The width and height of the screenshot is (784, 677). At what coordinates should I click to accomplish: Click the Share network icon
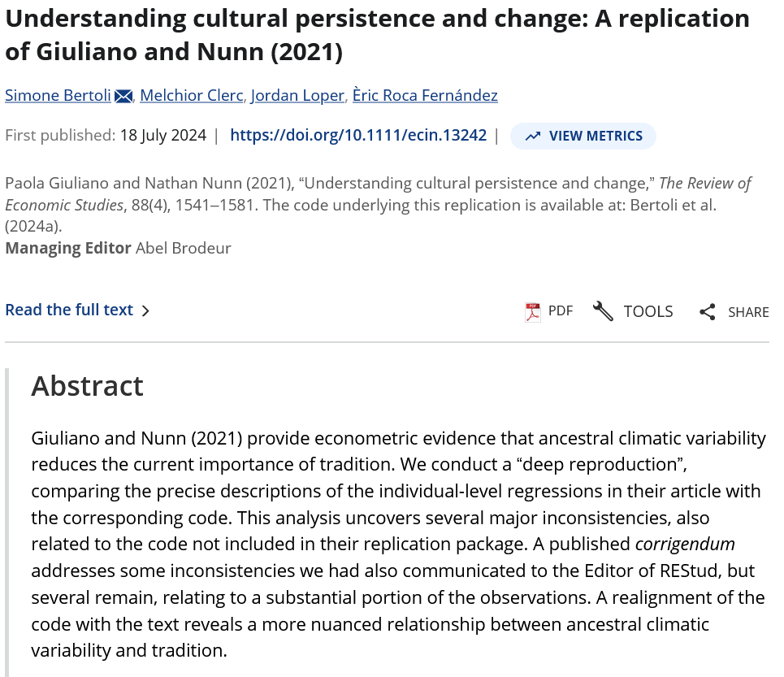click(708, 312)
